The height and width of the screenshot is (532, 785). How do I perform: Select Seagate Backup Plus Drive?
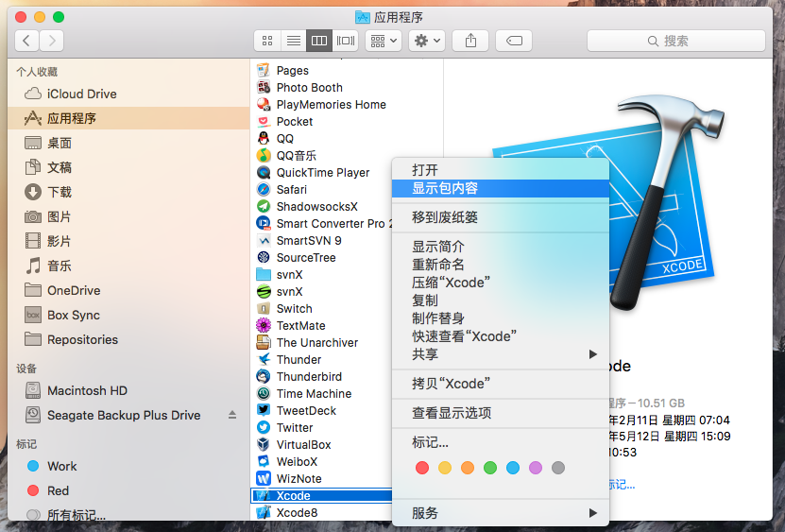(124, 415)
